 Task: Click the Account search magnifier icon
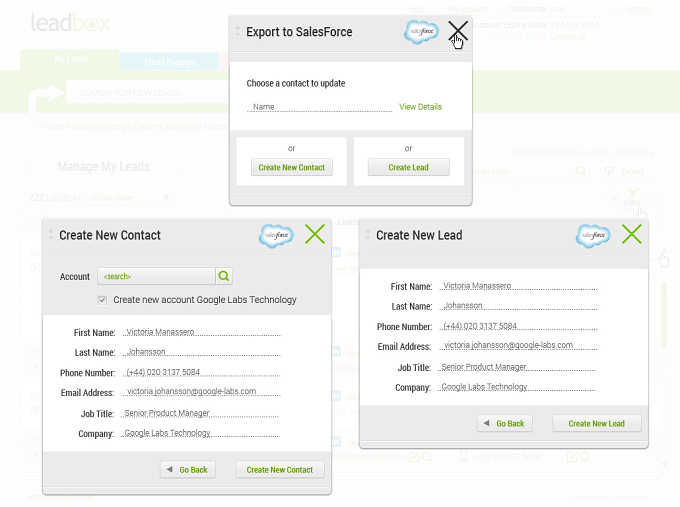tap(224, 276)
